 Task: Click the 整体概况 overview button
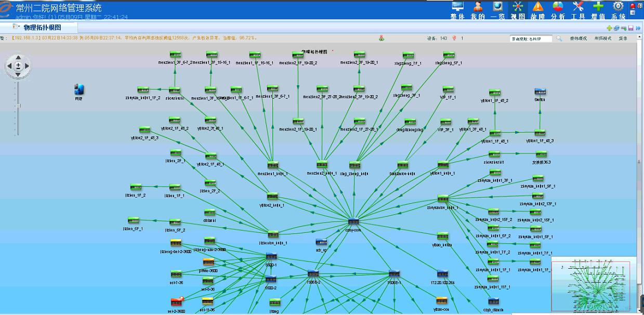[x=579, y=38]
